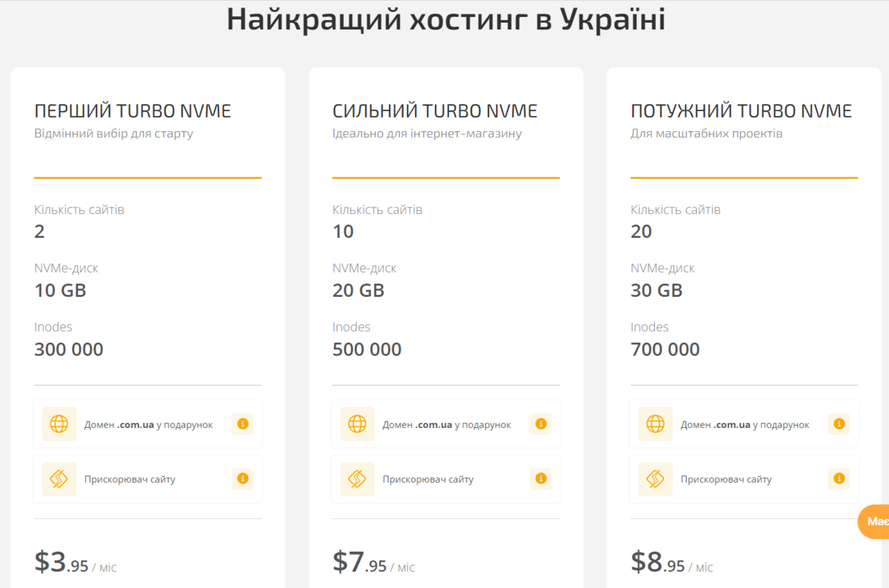Show accelerator info in Перший plan
889x588 pixels.
click(242, 479)
